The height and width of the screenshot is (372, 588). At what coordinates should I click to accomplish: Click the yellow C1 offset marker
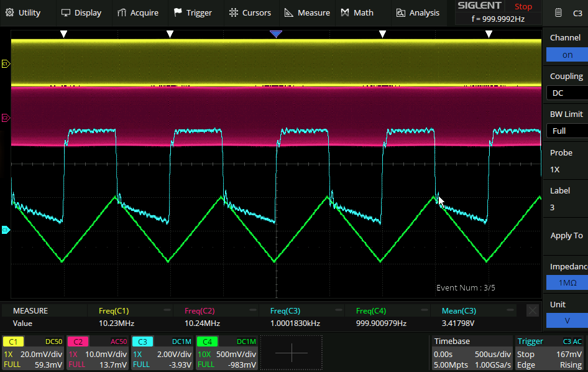pos(6,63)
